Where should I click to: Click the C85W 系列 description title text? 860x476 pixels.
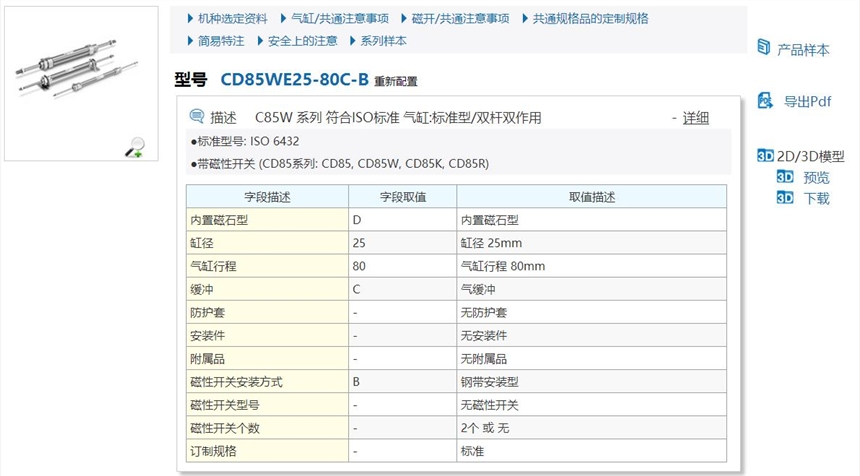[398, 118]
